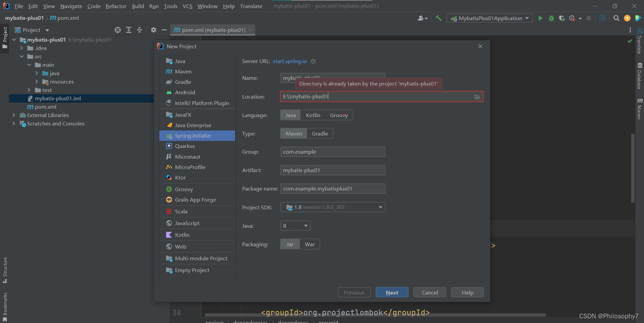Select Groovy language option
The height and width of the screenshot is (323, 644).
(339, 115)
